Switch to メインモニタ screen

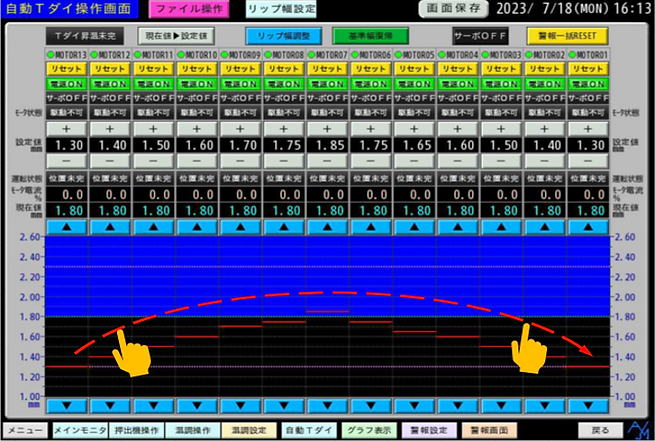(80, 431)
